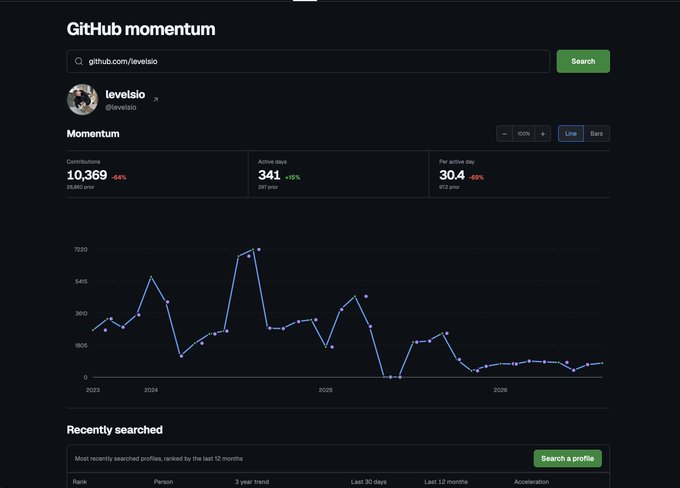Click the Rank column header
Viewport: 680px width, 488px height.
[x=80, y=481]
